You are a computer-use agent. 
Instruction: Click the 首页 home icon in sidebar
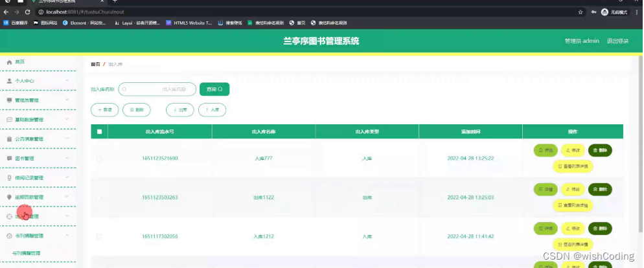coord(10,62)
